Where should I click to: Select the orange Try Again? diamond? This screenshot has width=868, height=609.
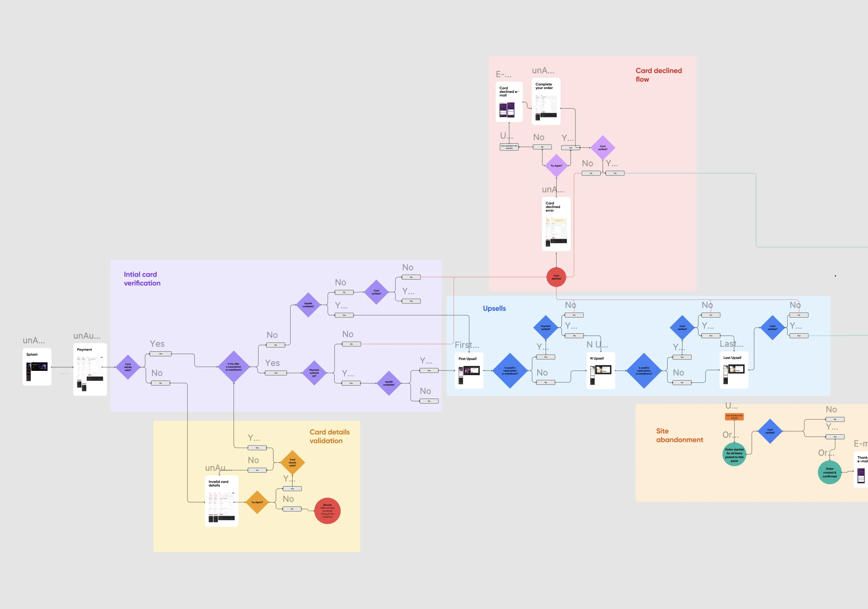[257, 502]
